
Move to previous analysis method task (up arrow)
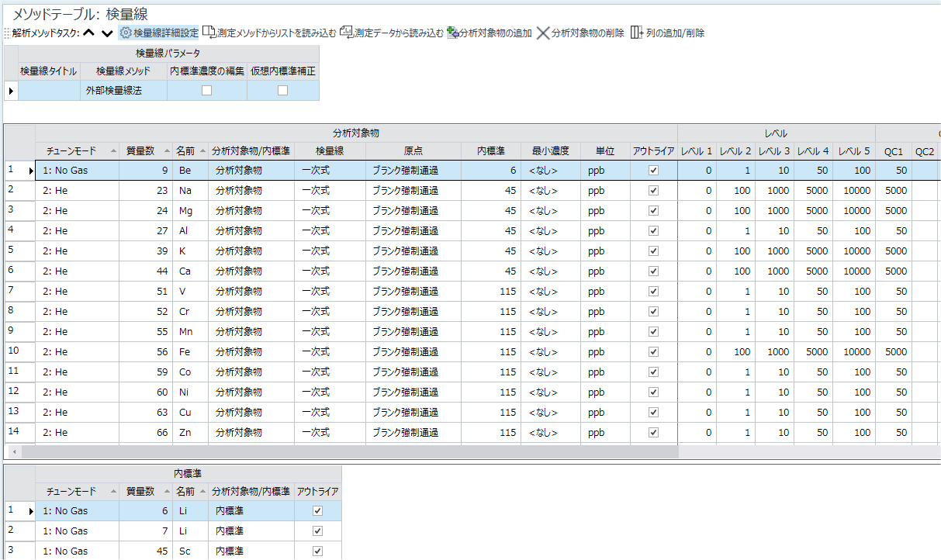(88, 33)
